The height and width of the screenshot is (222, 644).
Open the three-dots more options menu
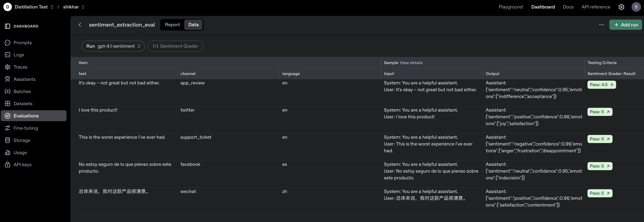pos(601,25)
